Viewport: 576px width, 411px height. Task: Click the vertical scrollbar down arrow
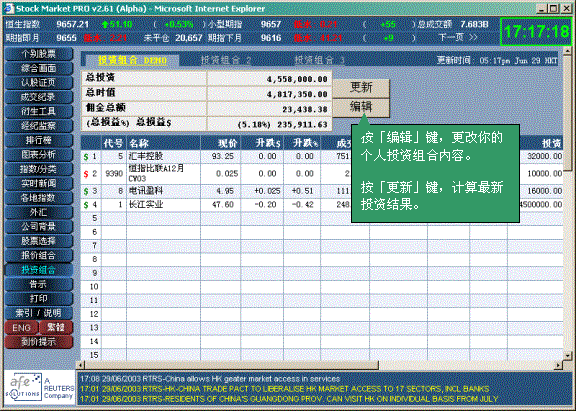[x=568, y=356]
